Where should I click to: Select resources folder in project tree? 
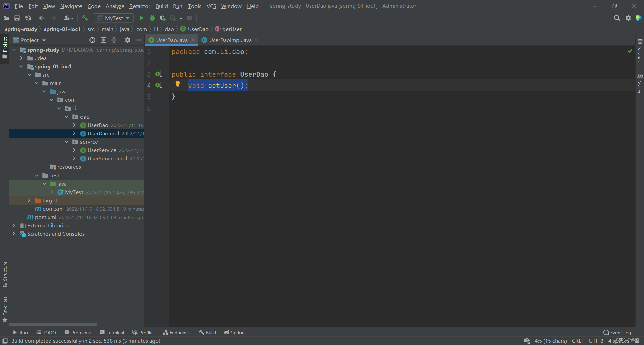click(x=69, y=167)
